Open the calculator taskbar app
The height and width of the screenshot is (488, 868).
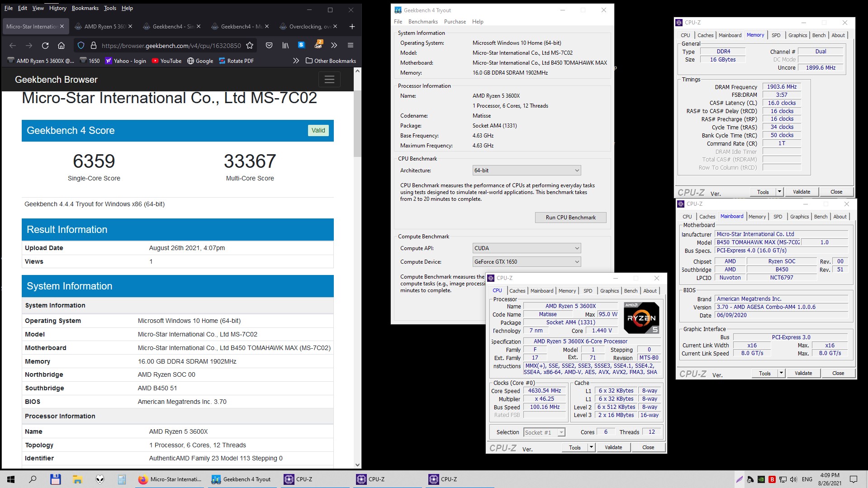point(122,479)
